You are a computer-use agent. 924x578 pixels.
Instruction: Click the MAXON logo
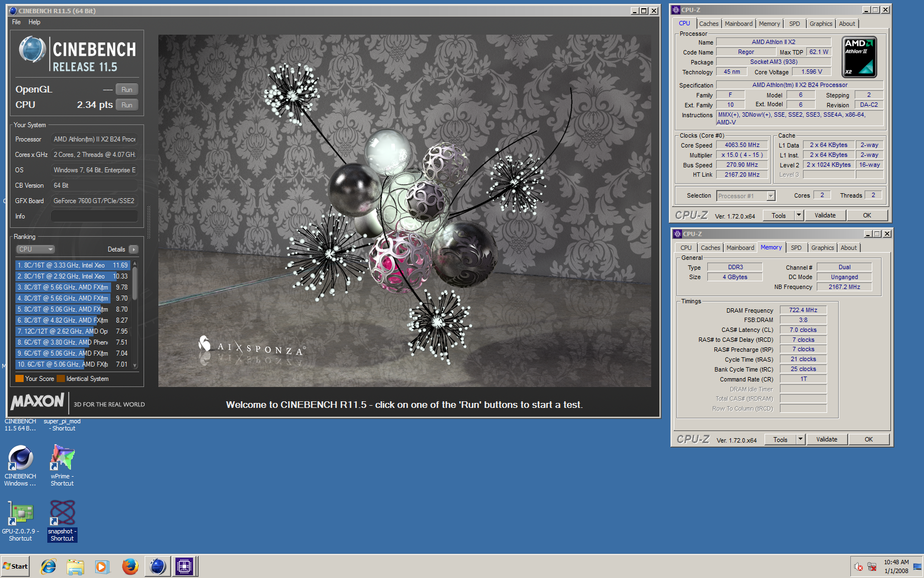coord(37,401)
